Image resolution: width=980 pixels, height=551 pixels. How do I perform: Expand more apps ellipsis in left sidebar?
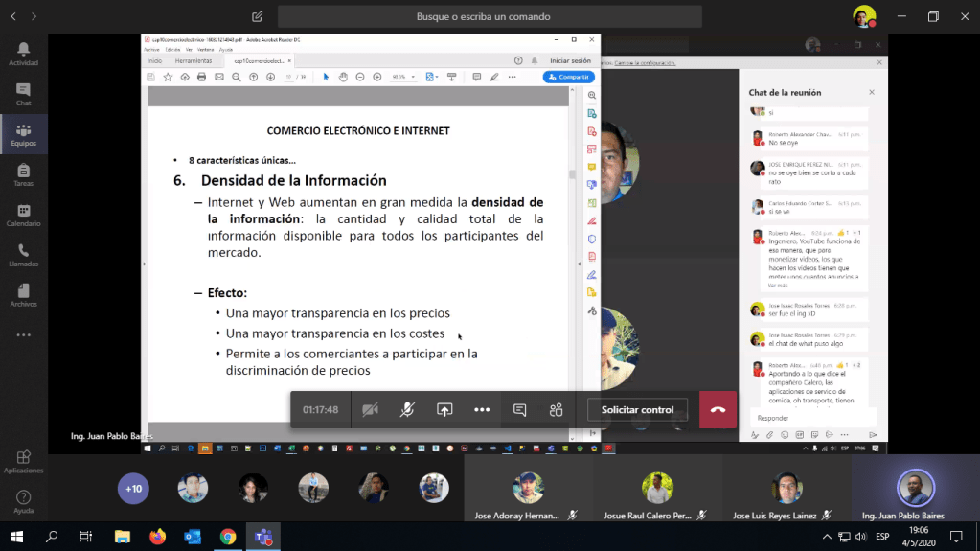tap(23, 335)
